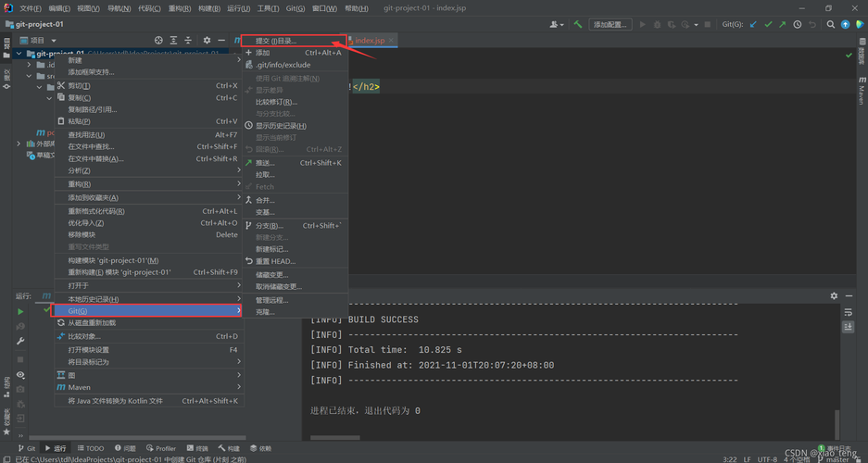This screenshot has width=868, height=463.
Task: Switch to the index.jsp editor tab
Action: point(370,41)
